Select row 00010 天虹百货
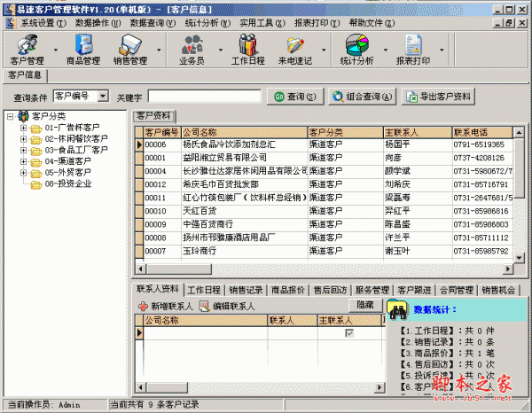Image resolution: width=532 pixels, height=413 pixels. click(x=324, y=211)
